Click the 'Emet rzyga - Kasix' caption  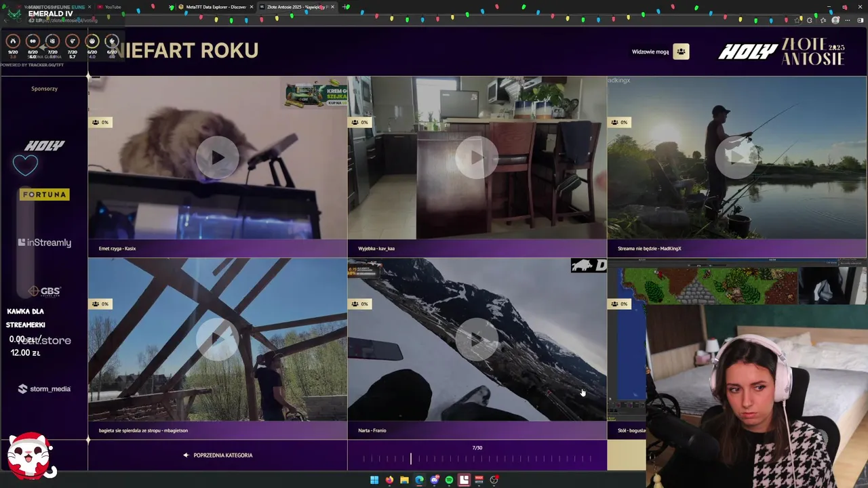point(117,248)
